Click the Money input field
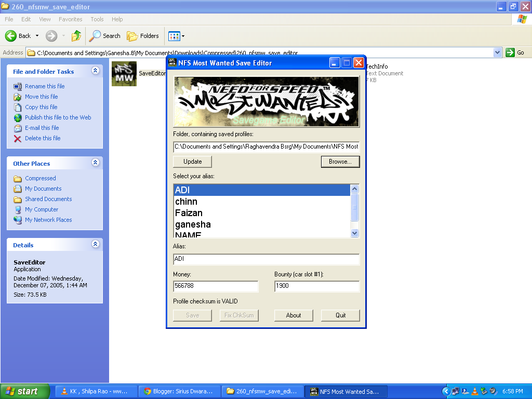 pos(216,286)
